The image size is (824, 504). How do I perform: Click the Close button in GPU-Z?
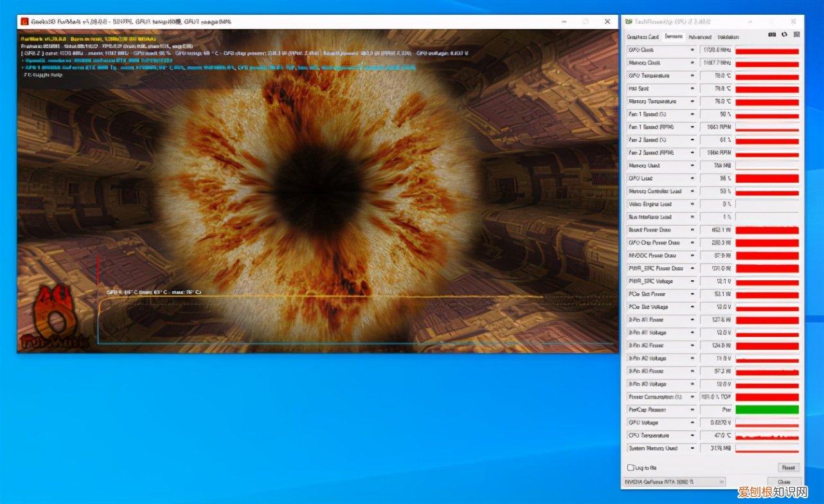click(x=784, y=482)
